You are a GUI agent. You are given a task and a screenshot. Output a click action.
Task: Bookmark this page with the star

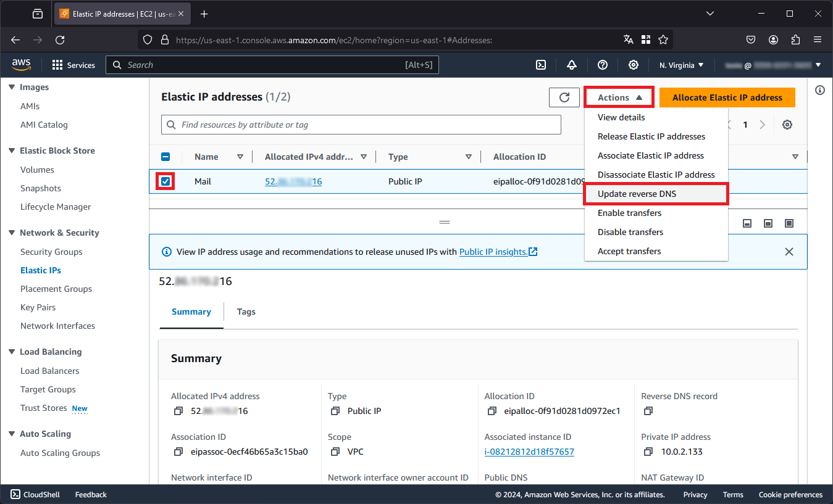663,39
